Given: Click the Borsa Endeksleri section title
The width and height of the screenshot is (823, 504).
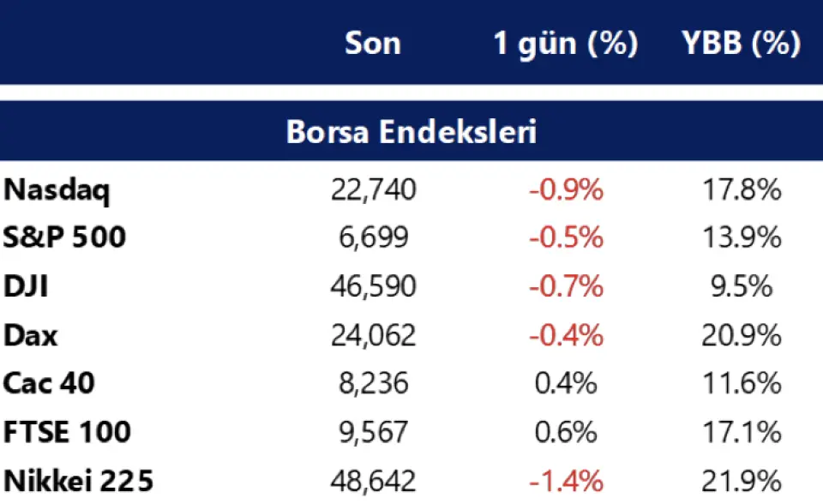Looking at the screenshot, I should click(x=411, y=134).
